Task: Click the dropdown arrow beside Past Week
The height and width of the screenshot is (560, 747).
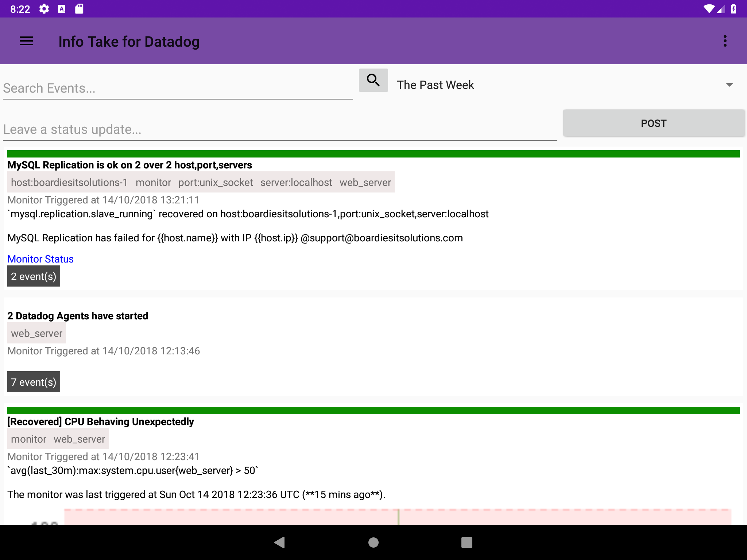Action: point(729,85)
